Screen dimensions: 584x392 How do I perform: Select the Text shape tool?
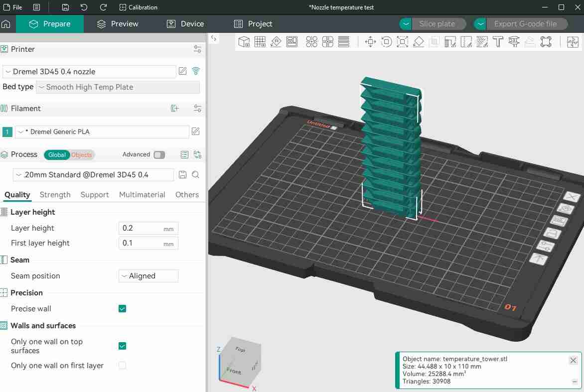(x=498, y=42)
